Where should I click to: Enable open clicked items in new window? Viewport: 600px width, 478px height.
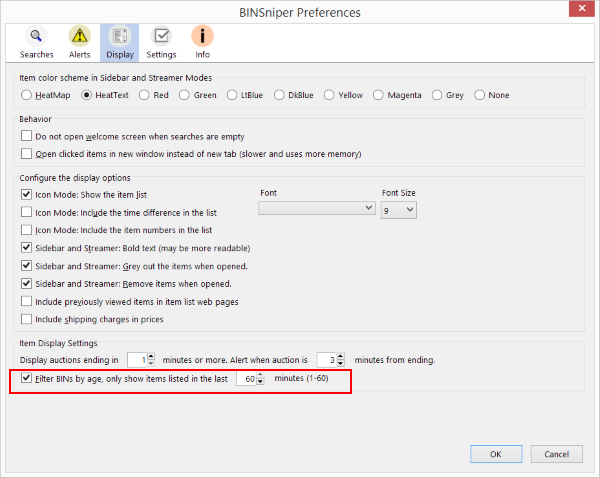[x=26, y=153]
